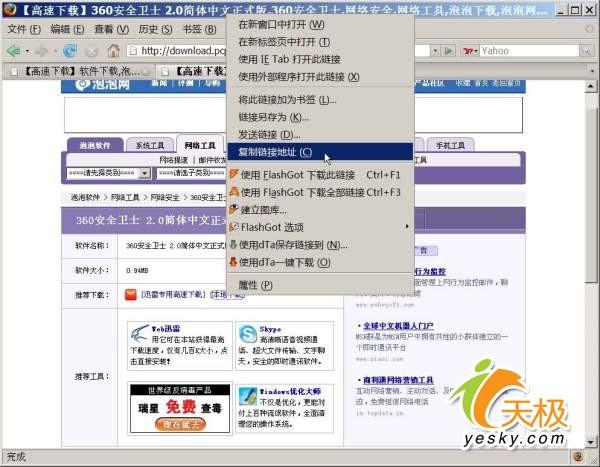Image resolution: width=600 pixels, height=467 pixels.
Task: Click the Forward arrow button
Action: click(x=41, y=51)
